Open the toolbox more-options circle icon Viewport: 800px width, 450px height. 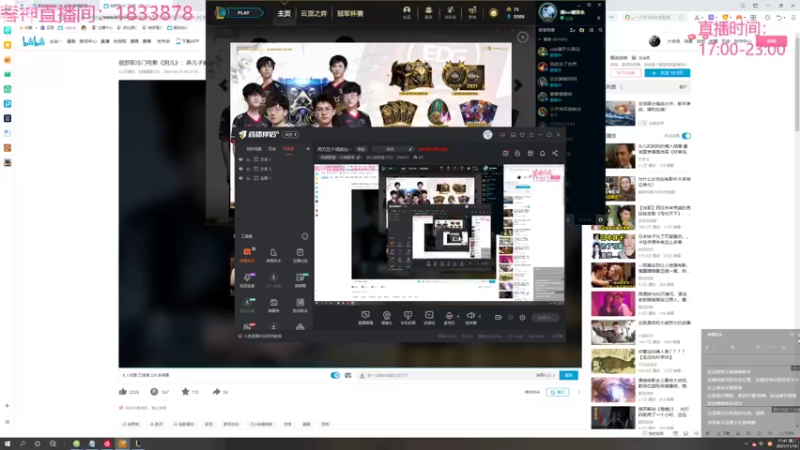coord(305,236)
